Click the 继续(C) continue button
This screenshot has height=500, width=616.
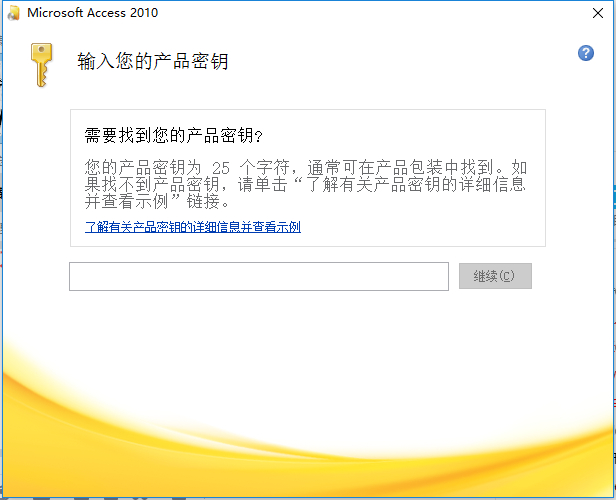(x=495, y=276)
